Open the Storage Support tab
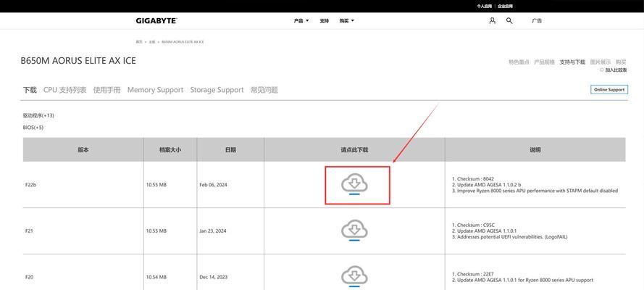 (x=217, y=90)
